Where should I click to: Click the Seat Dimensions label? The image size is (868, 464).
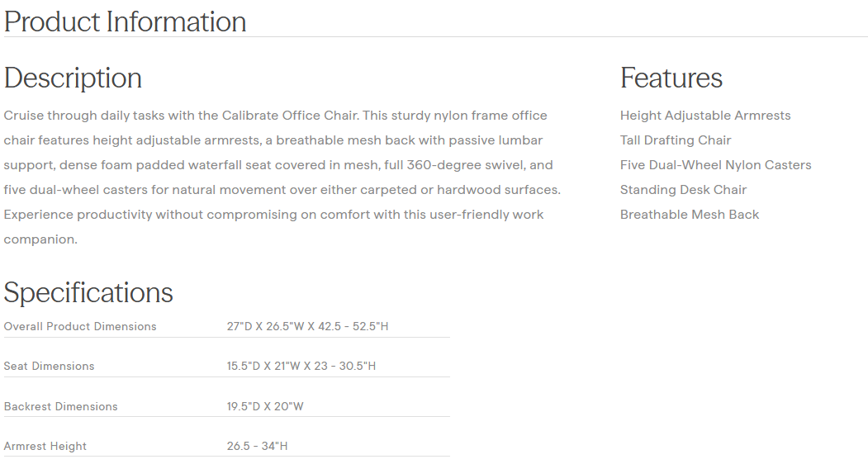tap(49, 366)
